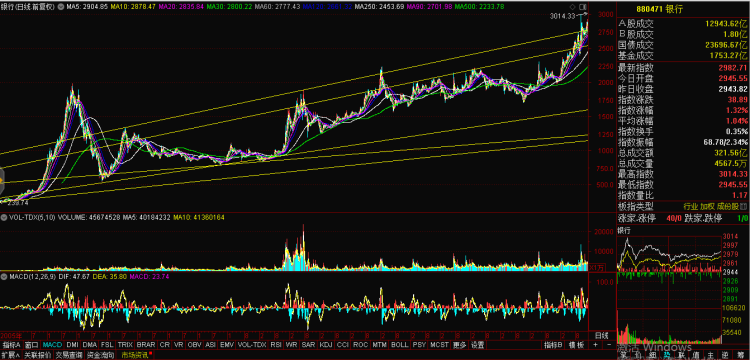Screen dimensions: 750x360
Task: Open the 关联报价 tab
Action: (x=37, y=355)
